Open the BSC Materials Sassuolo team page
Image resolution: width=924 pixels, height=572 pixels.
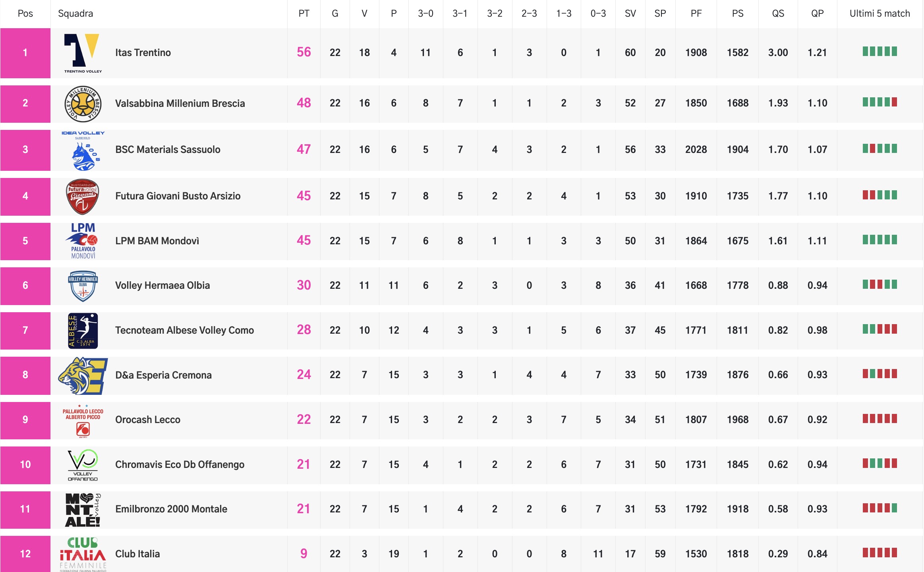click(x=168, y=150)
